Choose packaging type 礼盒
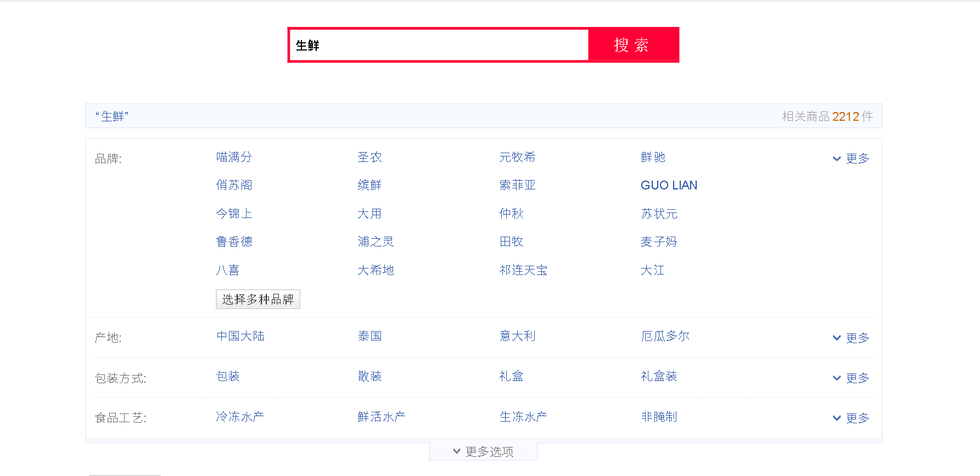The width and height of the screenshot is (980, 476). coord(511,376)
